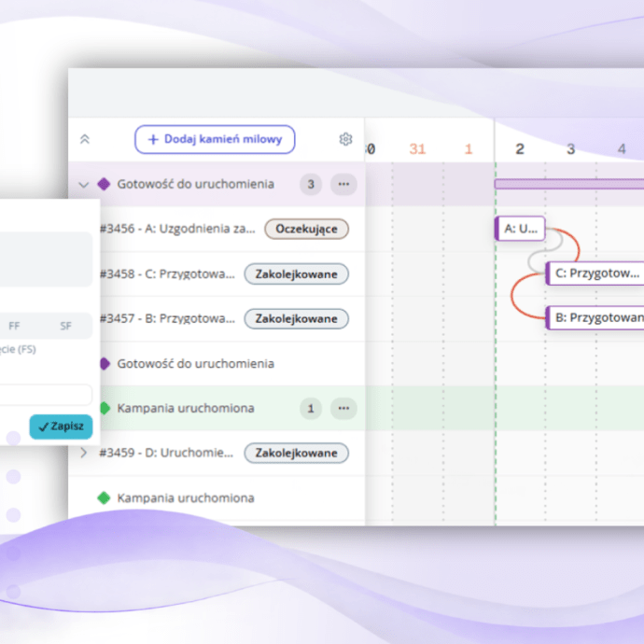This screenshot has height=644, width=644.
Task: Expand task #3459 with the chevron
Action: click(84, 453)
